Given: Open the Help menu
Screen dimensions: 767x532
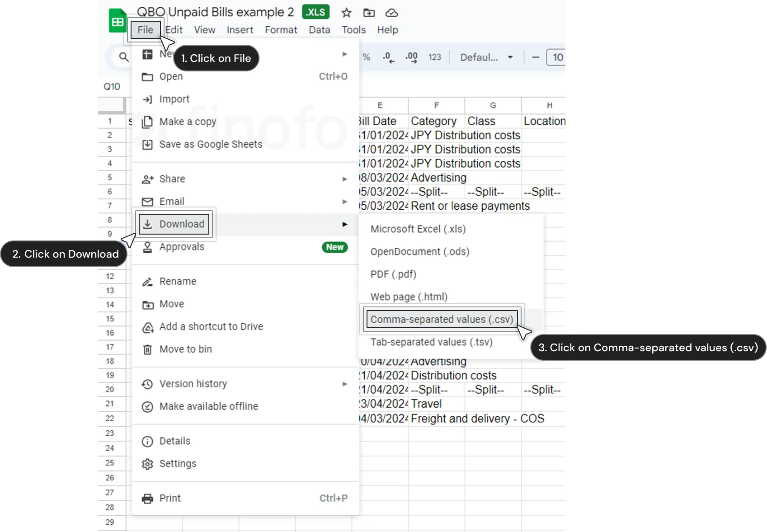Looking at the screenshot, I should coord(388,30).
